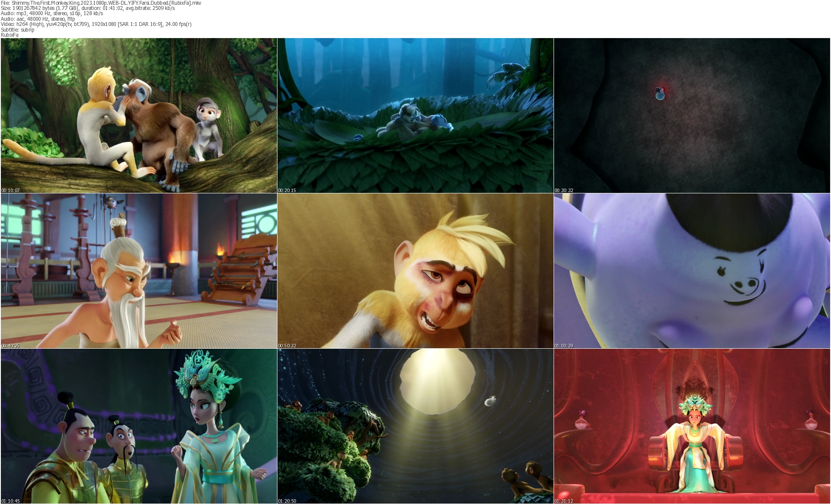Select the glowing moon over treetops thumbnail
The image size is (831, 504).
(x=415, y=426)
